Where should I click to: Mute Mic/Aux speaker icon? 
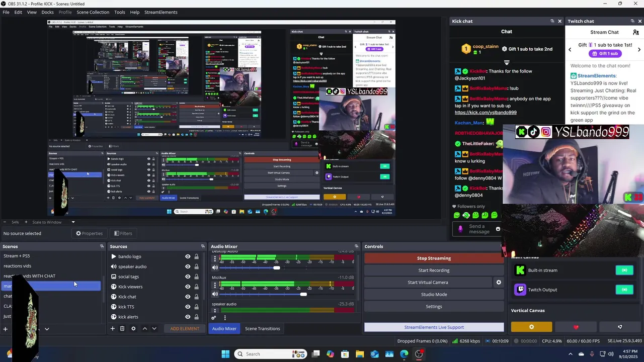click(x=215, y=294)
